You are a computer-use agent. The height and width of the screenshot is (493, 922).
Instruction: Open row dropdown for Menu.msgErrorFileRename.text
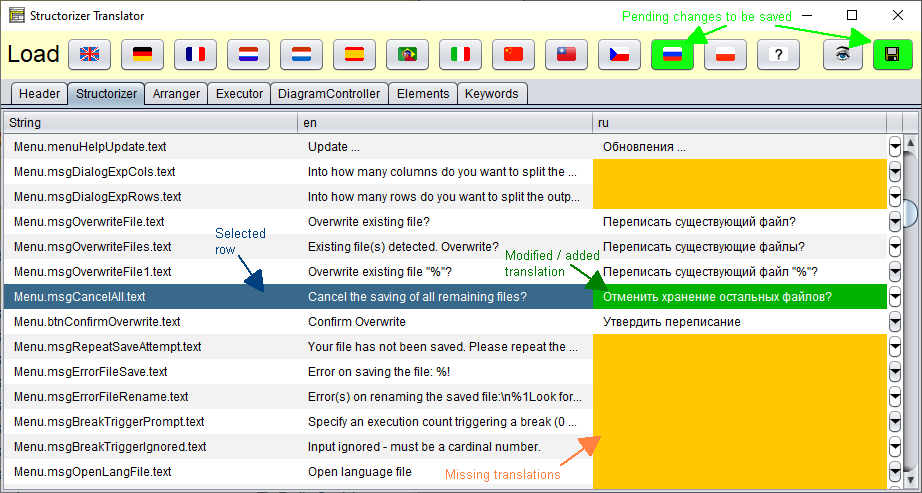(x=894, y=397)
